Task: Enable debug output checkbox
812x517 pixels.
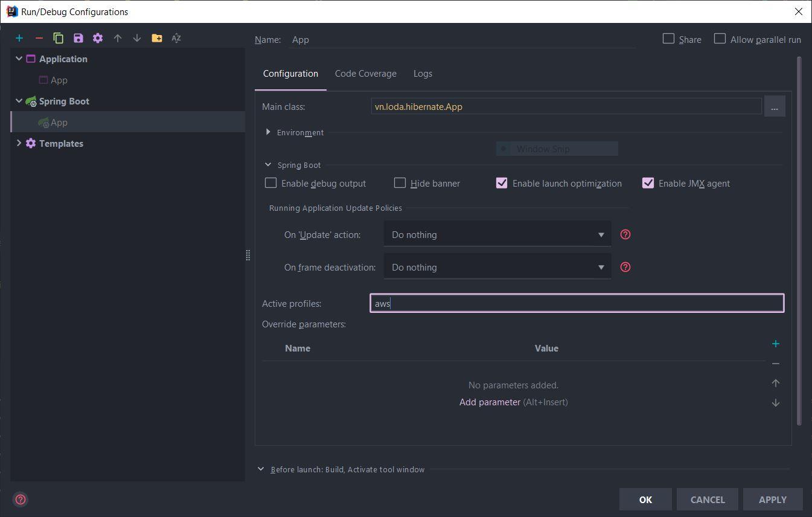Action: pyautogui.click(x=271, y=183)
